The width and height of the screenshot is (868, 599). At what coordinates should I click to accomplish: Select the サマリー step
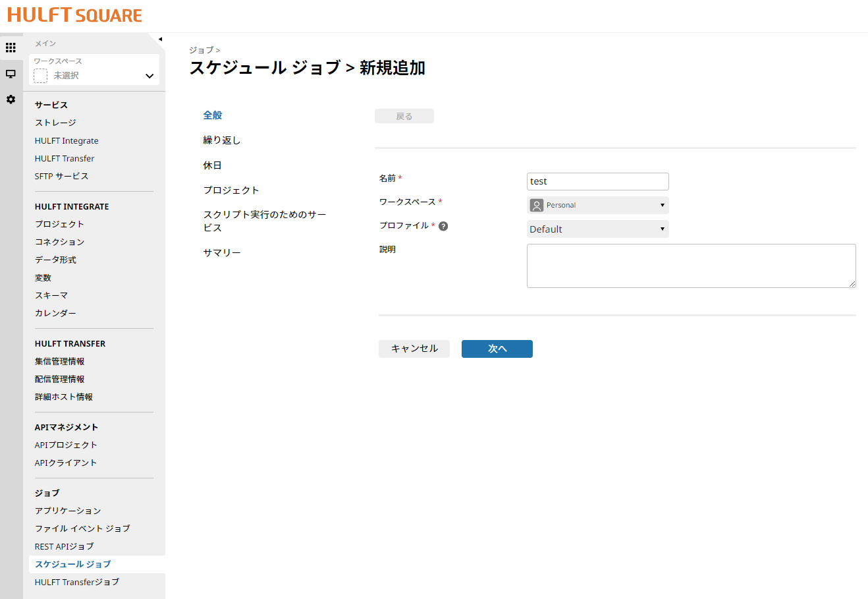222,252
